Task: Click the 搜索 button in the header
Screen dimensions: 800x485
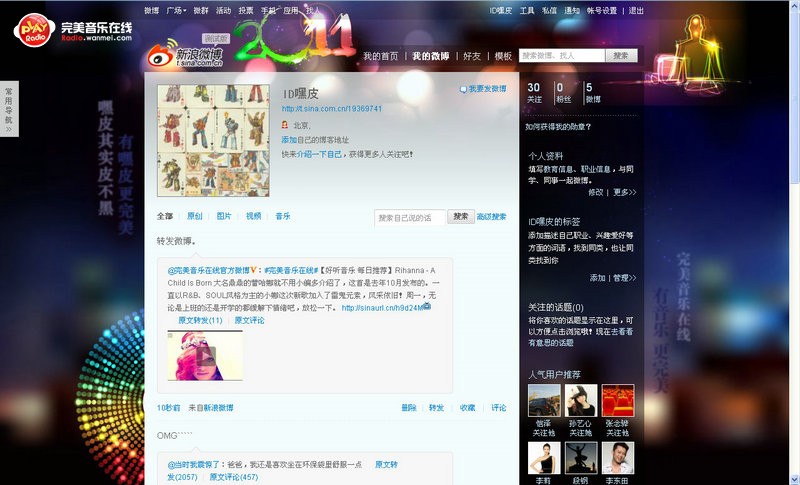Action: [x=621, y=56]
